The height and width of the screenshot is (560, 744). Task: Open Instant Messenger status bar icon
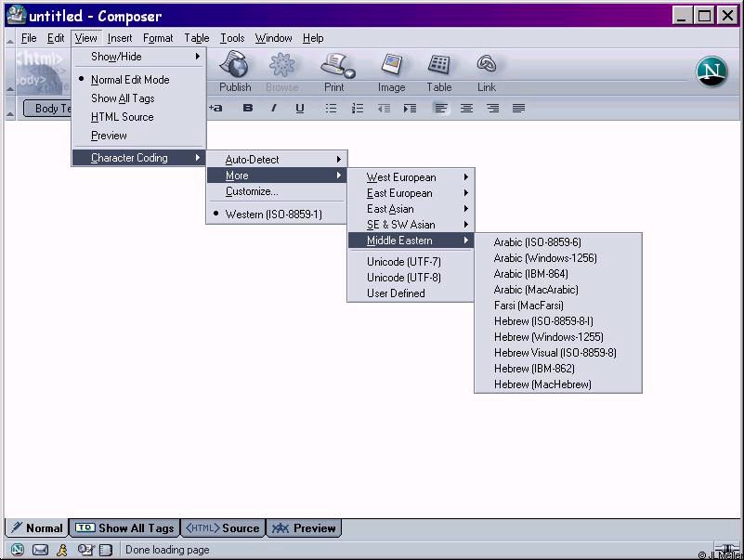tap(62, 550)
